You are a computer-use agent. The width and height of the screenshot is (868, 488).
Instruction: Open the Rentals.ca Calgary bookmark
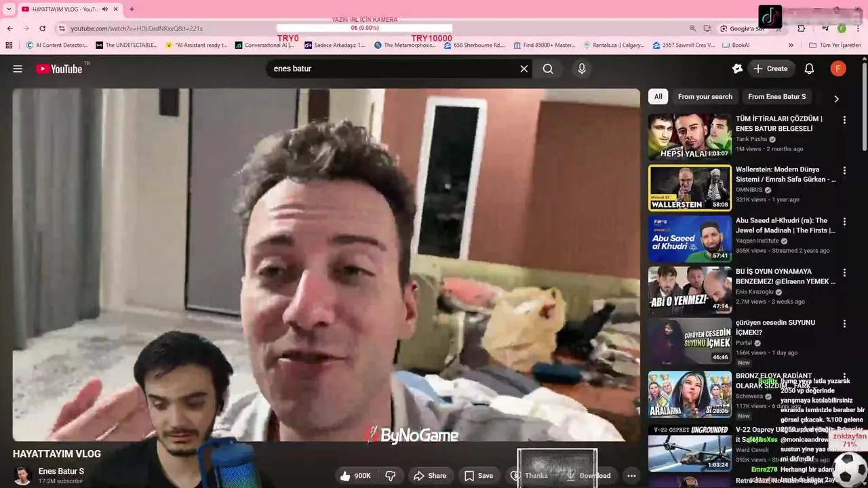pos(614,45)
